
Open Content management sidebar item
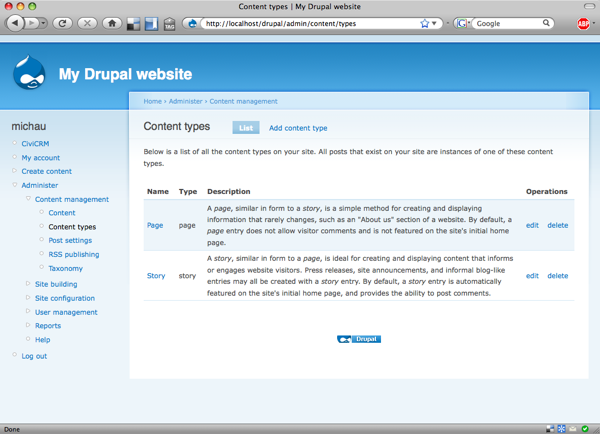click(72, 199)
